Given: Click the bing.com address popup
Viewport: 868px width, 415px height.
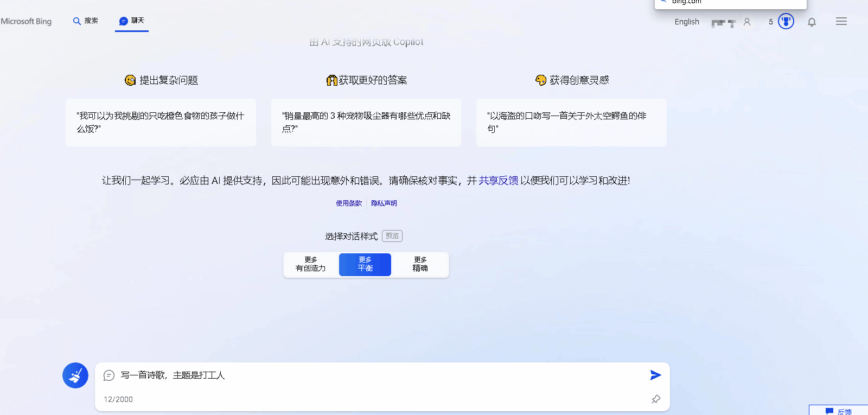Looking at the screenshot, I should point(731,3).
